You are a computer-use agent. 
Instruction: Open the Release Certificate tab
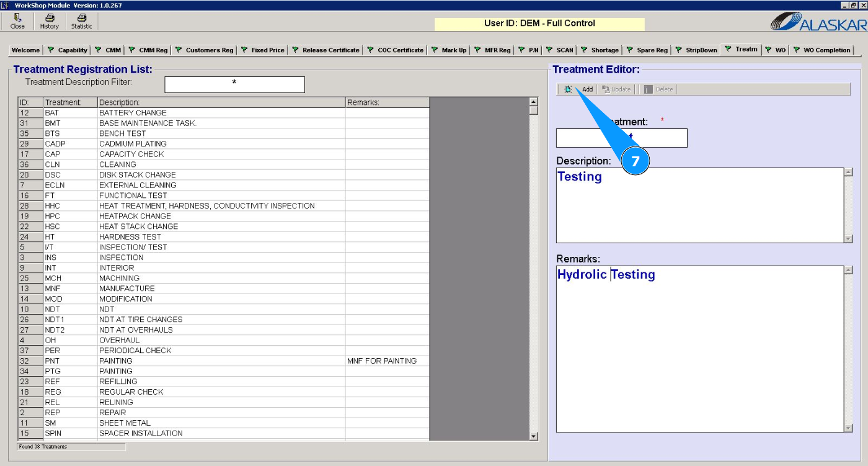[325, 50]
